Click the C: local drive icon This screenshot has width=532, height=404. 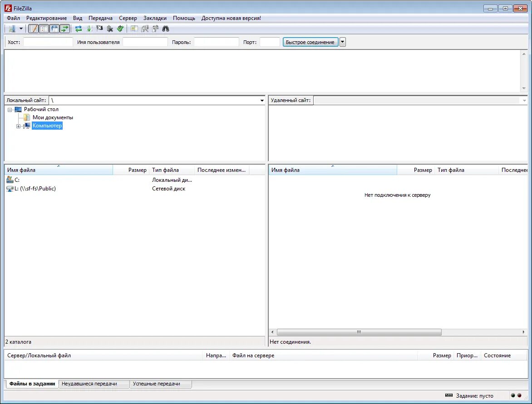pyautogui.click(x=10, y=180)
